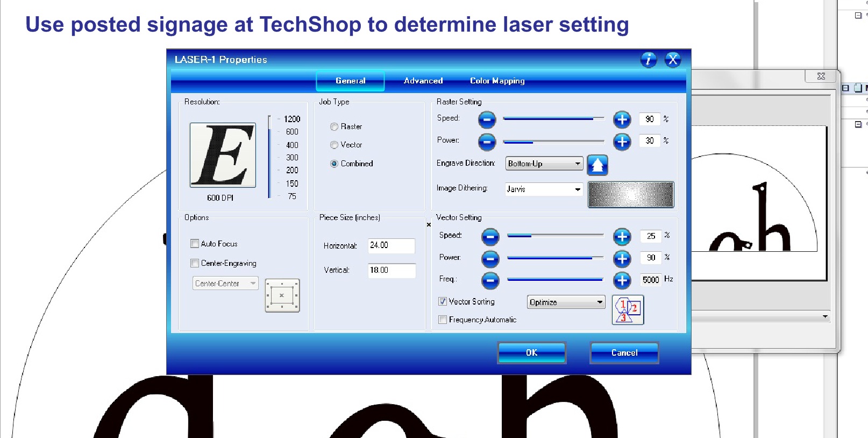The width and height of the screenshot is (868, 438).
Task: Select the 1200 resolution label
Action: point(292,119)
